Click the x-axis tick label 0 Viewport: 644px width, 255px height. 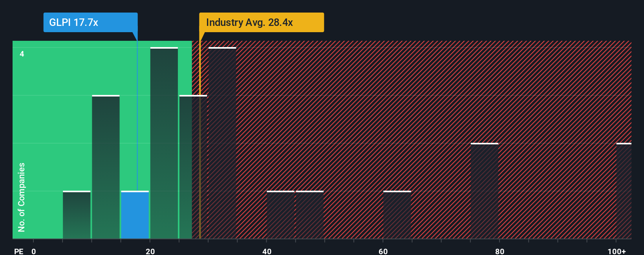[x=34, y=251]
